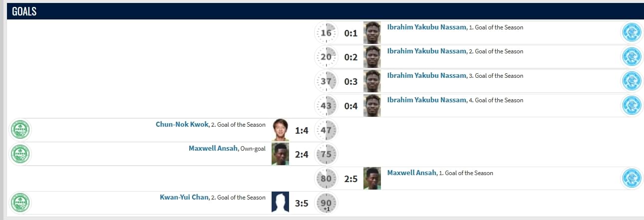Open Kwan-Yui Chan's player profile
Image resolution: width=644 pixels, height=220 pixels.
[184, 198]
